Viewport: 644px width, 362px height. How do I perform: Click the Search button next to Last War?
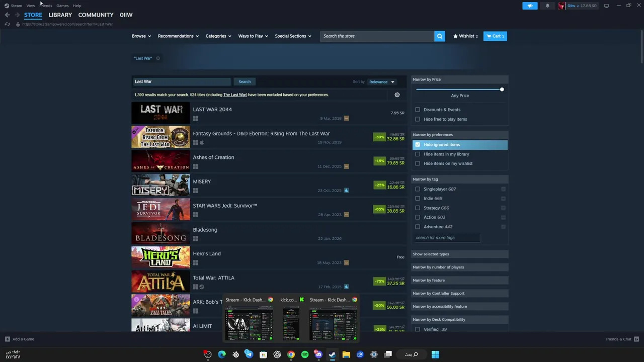click(x=245, y=81)
